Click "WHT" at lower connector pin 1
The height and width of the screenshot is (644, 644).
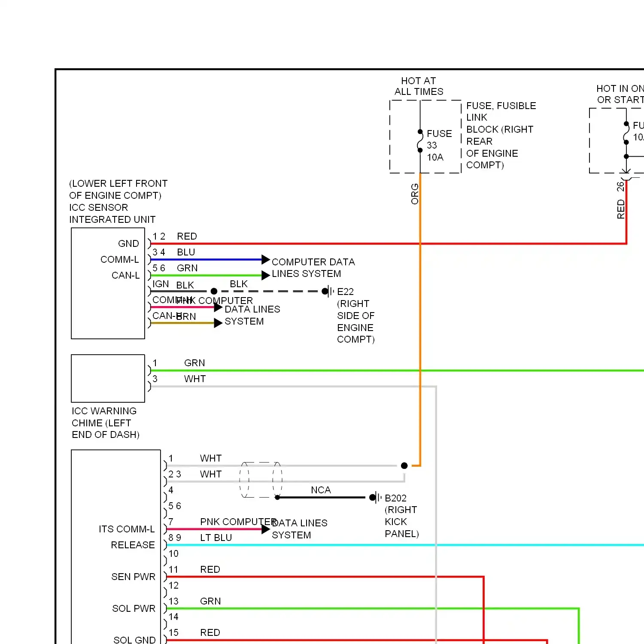[211, 458]
